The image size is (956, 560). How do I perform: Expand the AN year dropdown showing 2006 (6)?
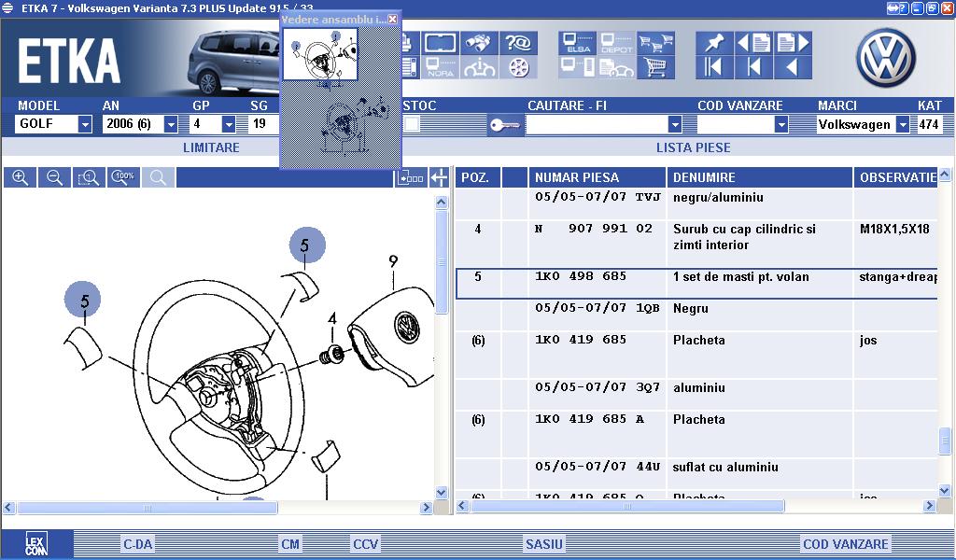point(171,124)
